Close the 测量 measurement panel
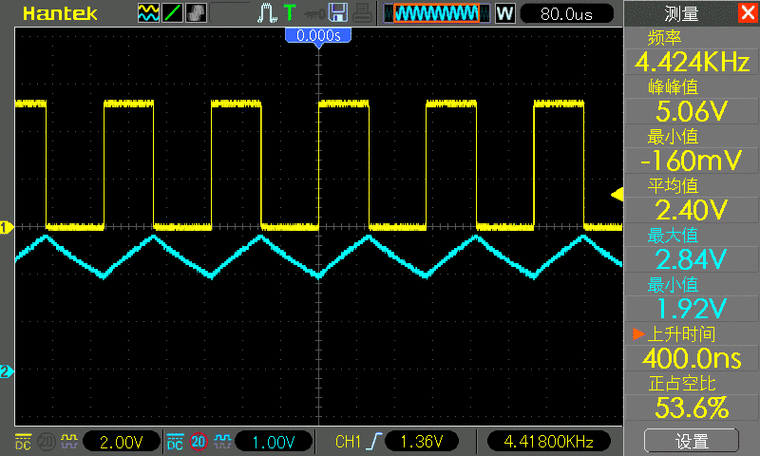This screenshot has height=456, width=760. 746,13
